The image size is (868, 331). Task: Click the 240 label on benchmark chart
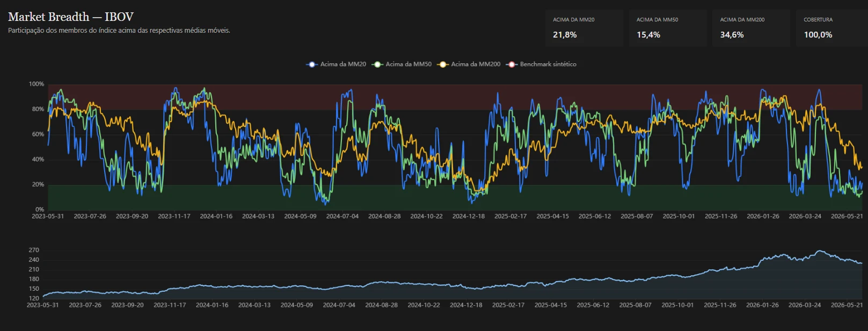34,260
